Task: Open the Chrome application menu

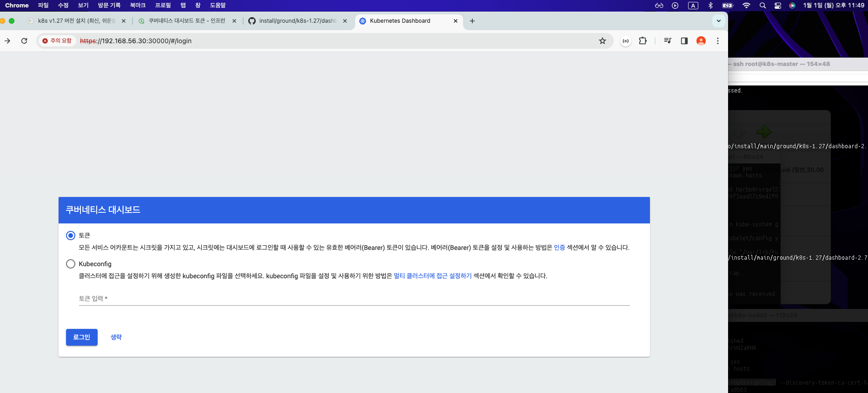Action: (x=17, y=6)
